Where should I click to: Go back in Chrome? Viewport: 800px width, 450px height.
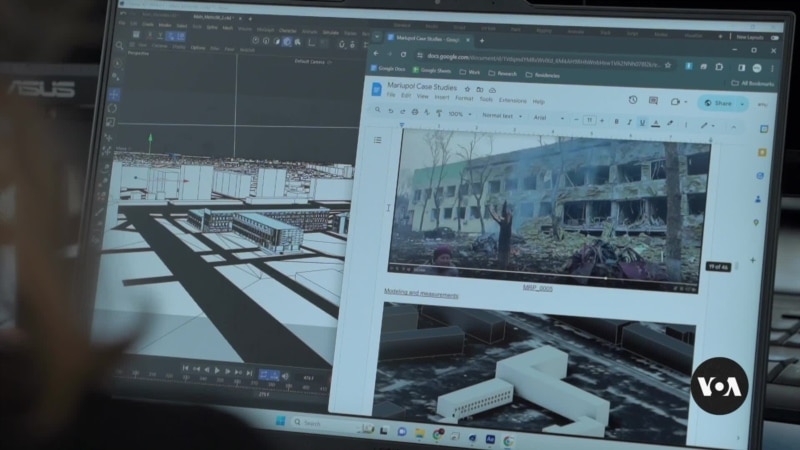pyautogui.click(x=376, y=53)
